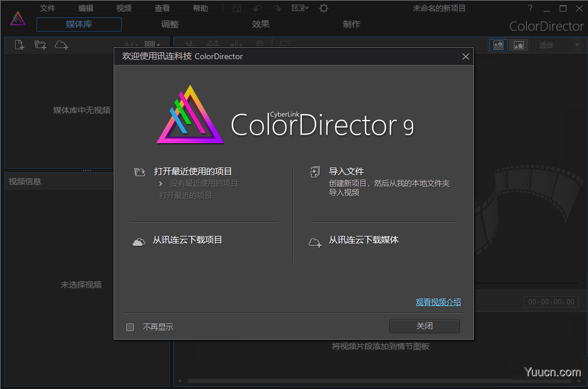588x389 pixels.
Task: Switch to the 调整 tab
Action: pyautogui.click(x=170, y=24)
